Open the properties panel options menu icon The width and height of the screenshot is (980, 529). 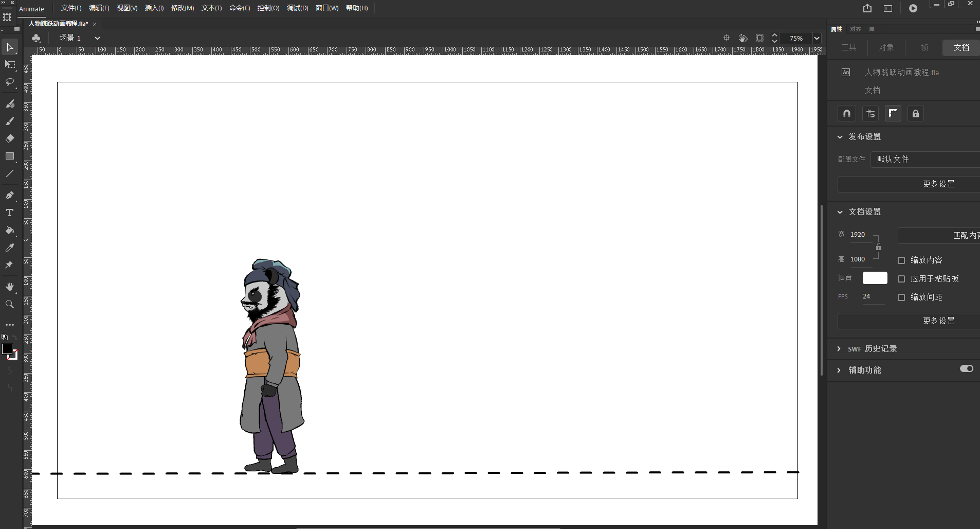pyautogui.click(x=977, y=29)
